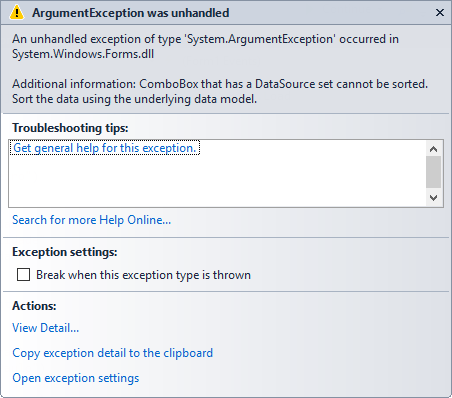The height and width of the screenshot is (398, 452).
Task: Open Search for more Help Online
Action: [92, 220]
